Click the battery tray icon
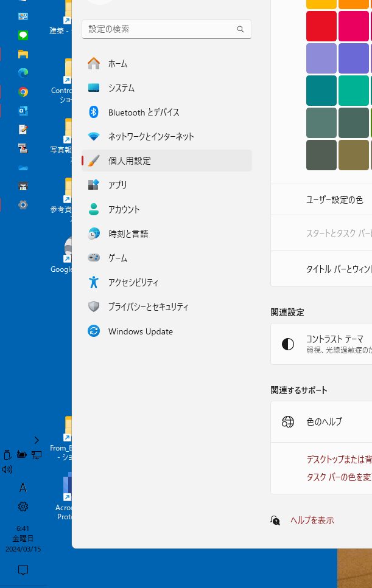 click(22, 455)
